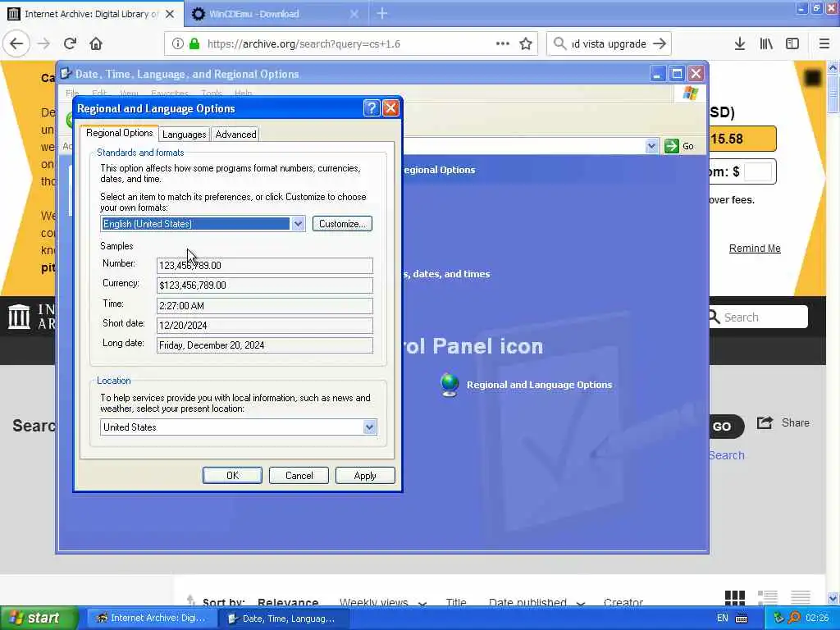The image size is (840, 630).
Task: Click the Currency sample $123,456,789.00
Action: pos(265,285)
